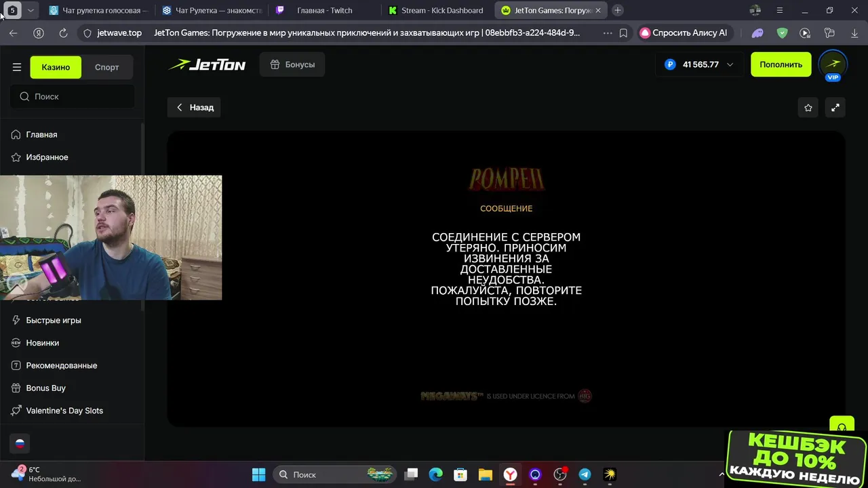This screenshot has height=488, width=868.
Task: Switch to Главная - Twitch tab
Action: coord(324,10)
